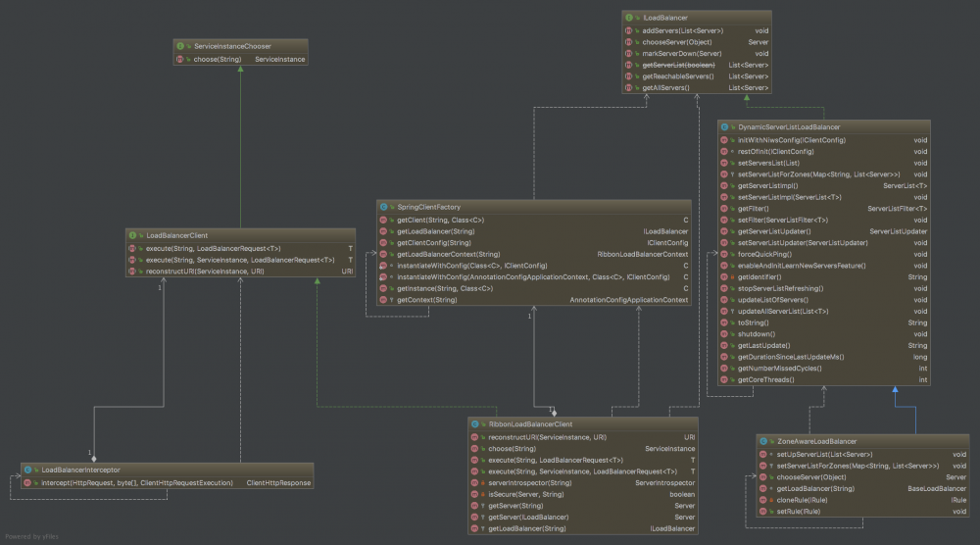Select ZoneAwareLoadBalancer class header
Image resolution: width=980 pixels, height=545 pixels.
[862, 441]
